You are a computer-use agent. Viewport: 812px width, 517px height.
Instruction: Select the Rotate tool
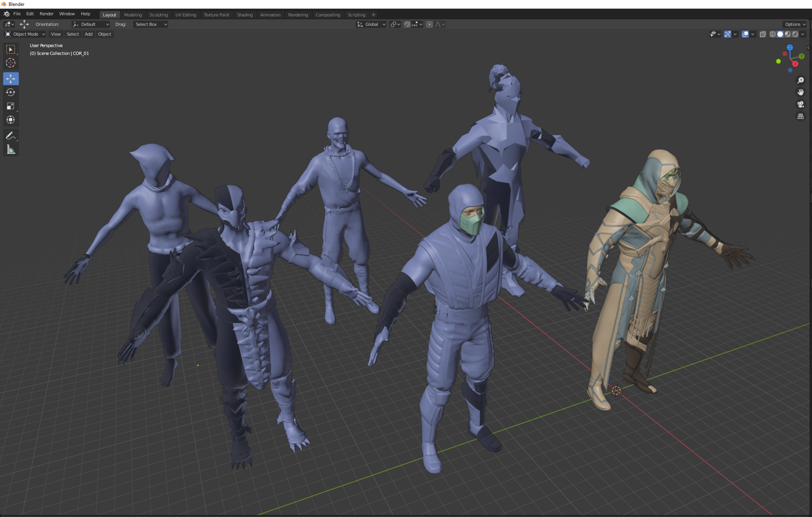[x=10, y=92]
